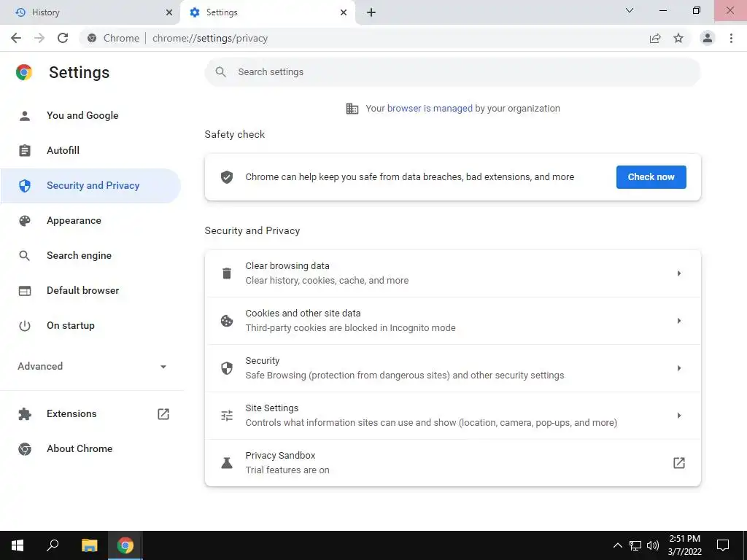Open the Windows Start menu

pyautogui.click(x=18, y=545)
